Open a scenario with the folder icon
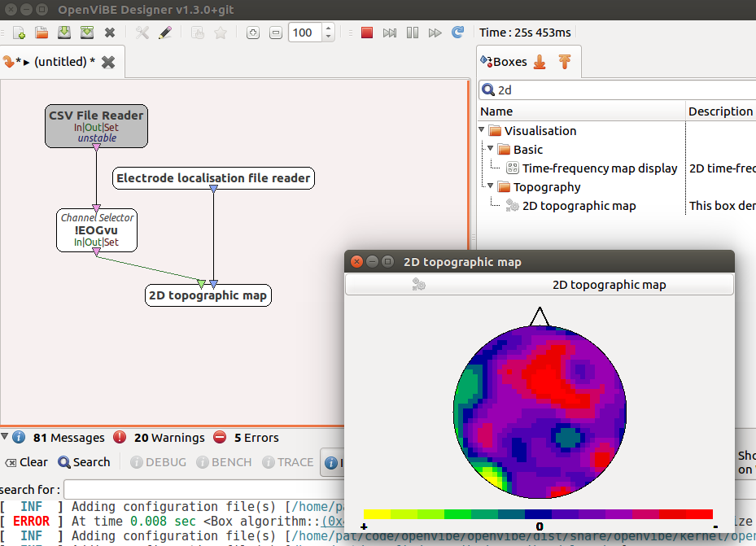Image resolution: width=756 pixels, height=546 pixels. click(x=42, y=33)
